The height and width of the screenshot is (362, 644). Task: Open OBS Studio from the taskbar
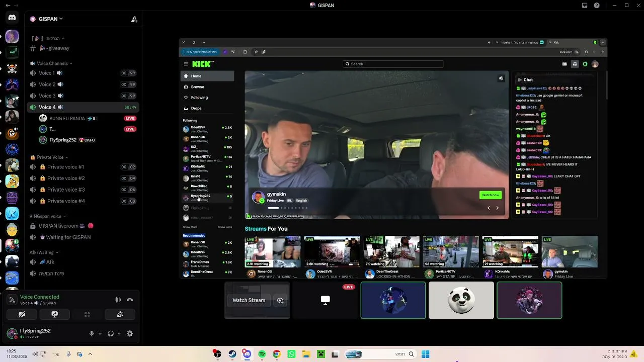pos(217,354)
